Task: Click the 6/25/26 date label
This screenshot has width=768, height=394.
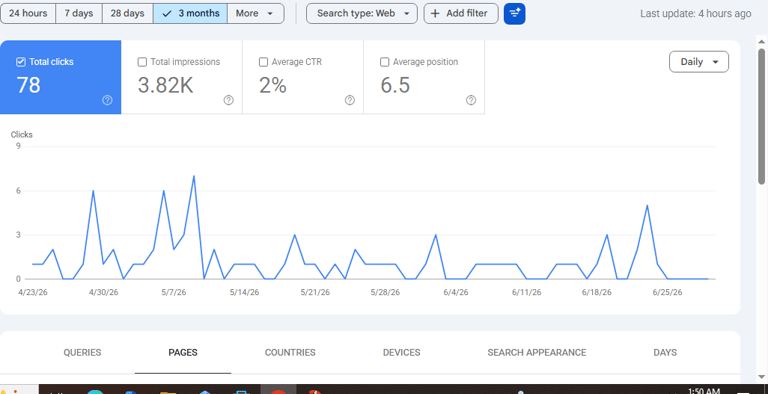Action: click(x=667, y=293)
